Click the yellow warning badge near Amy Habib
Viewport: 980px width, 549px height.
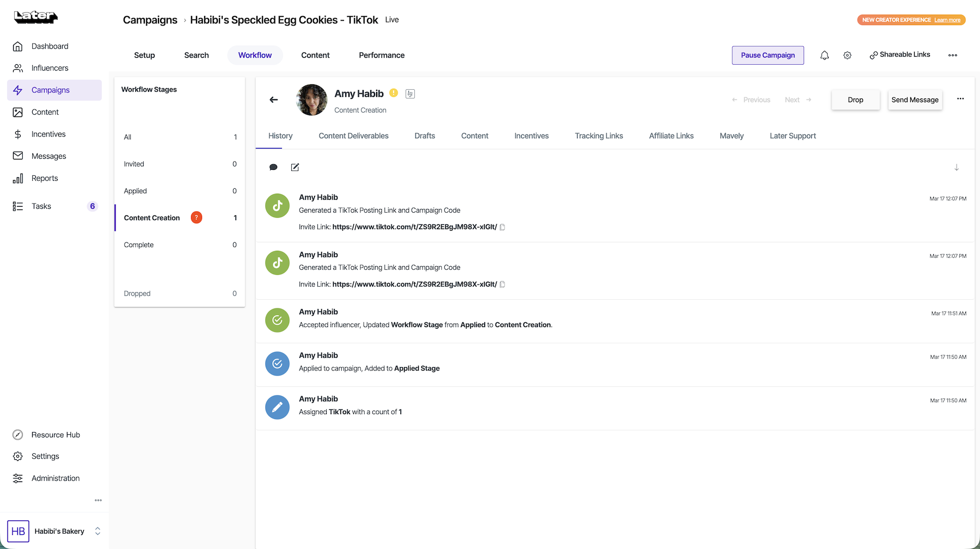click(x=394, y=93)
